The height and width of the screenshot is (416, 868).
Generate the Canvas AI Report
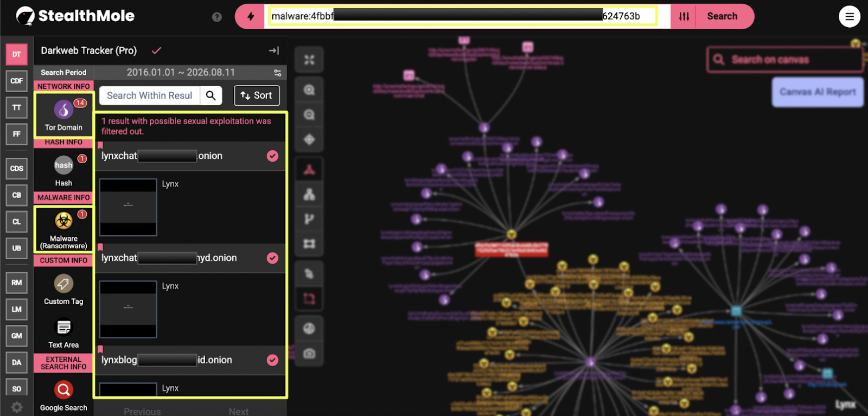tap(818, 92)
